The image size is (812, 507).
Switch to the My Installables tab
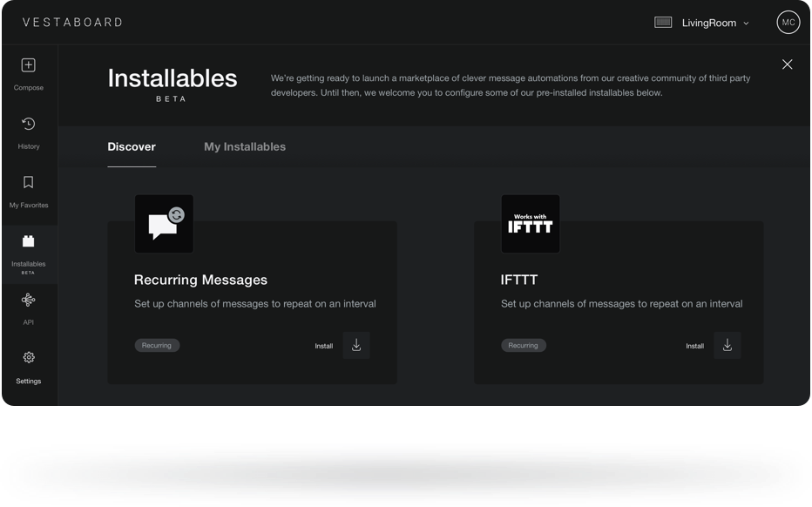coord(245,146)
